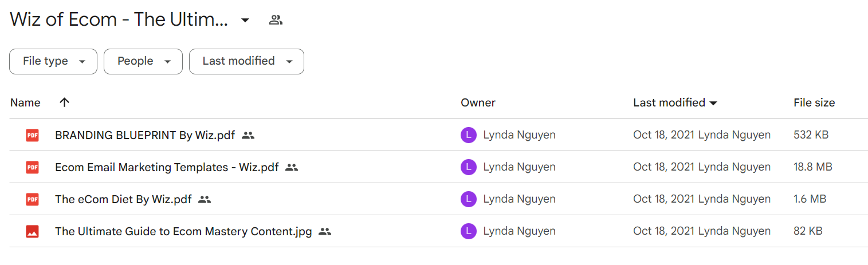Click the Owner column header
Image resolution: width=868 pixels, height=265 pixels.
(x=478, y=103)
